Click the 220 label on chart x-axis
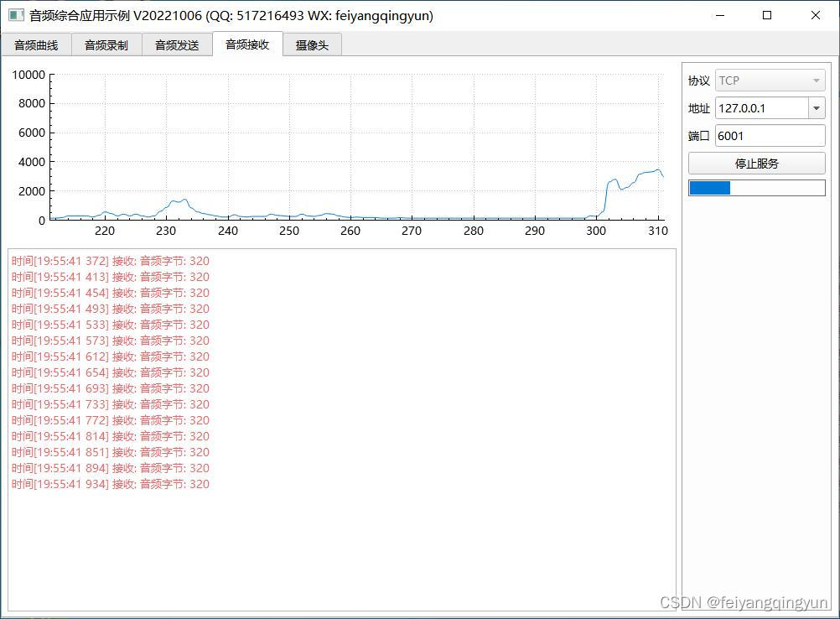Screen dimensions: 840x619 (x=105, y=231)
